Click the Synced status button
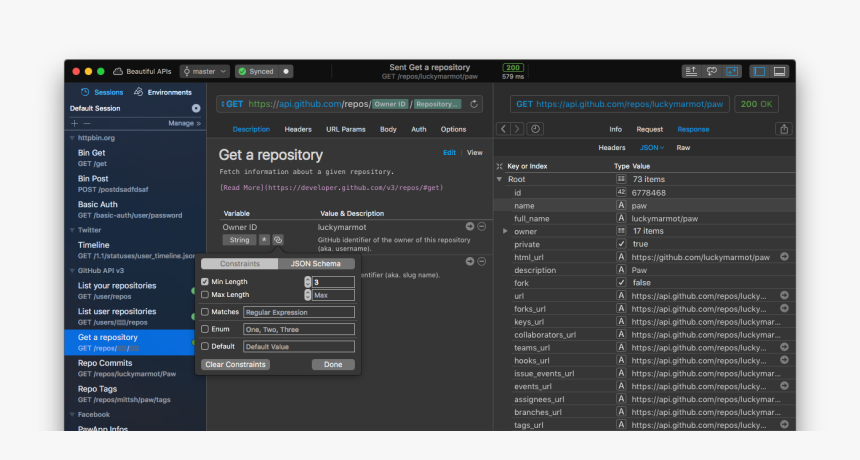This screenshot has height=460, width=860. (257, 71)
